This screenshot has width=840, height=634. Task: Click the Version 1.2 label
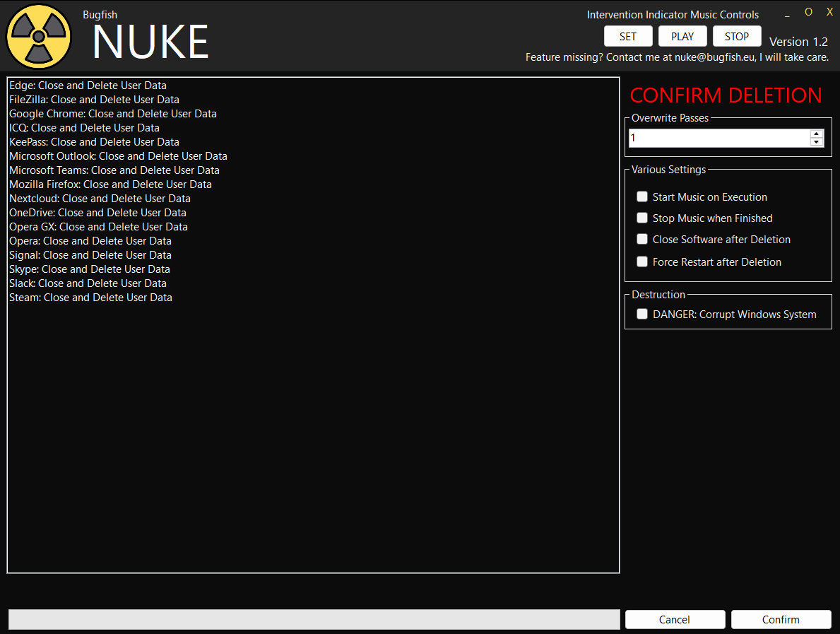[798, 42]
